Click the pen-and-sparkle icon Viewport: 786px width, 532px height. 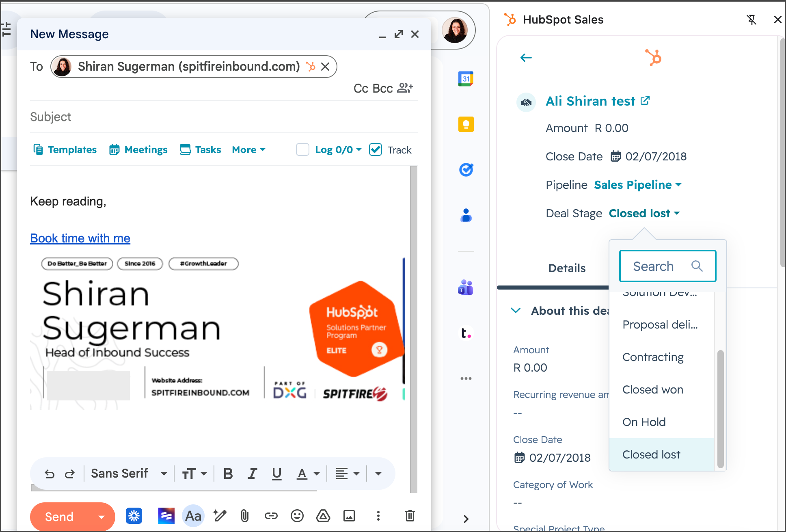click(x=220, y=516)
